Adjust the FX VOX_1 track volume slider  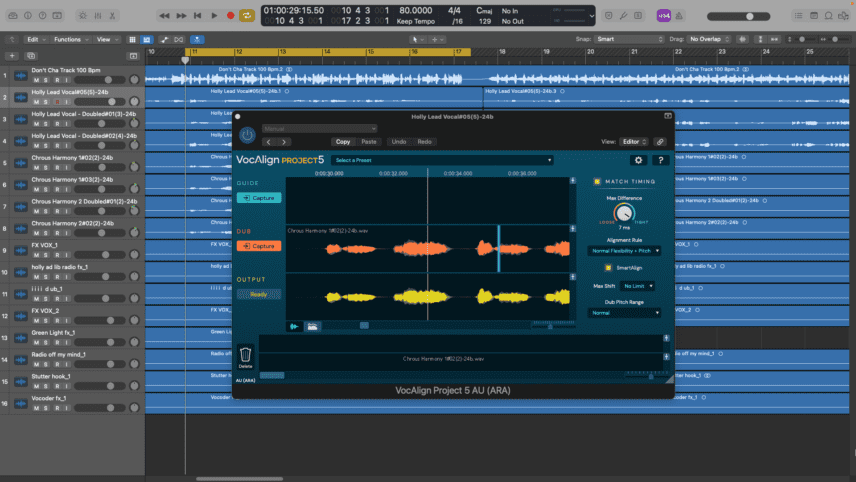[99, 255]
